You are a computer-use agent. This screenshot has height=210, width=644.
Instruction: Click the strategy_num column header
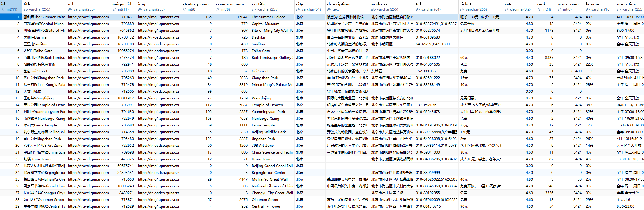tap(197, 6)
